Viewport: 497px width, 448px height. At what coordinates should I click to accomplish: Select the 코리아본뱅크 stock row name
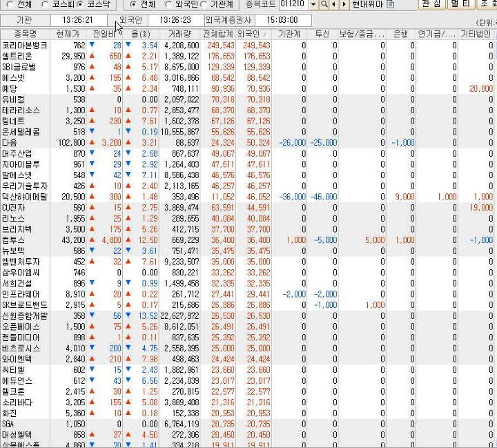[25, 46]
